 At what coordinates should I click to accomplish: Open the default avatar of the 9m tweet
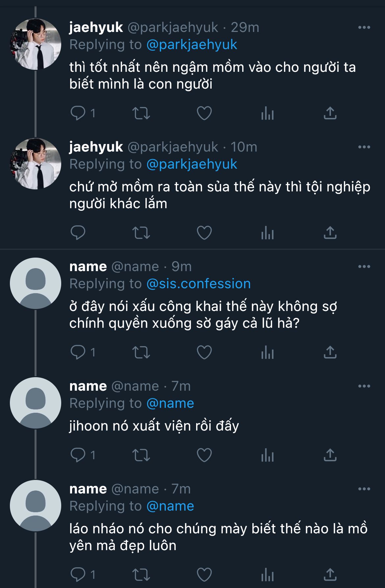(36, 283)
